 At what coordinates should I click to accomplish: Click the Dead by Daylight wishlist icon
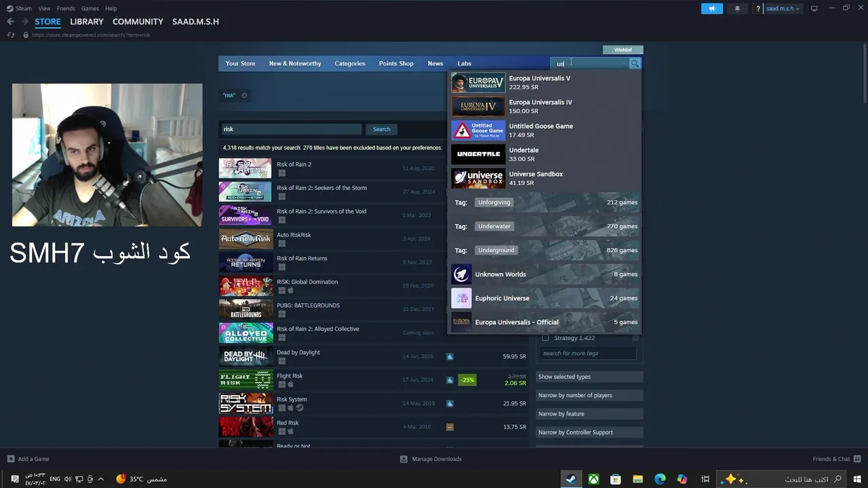(x=450, y=357)
